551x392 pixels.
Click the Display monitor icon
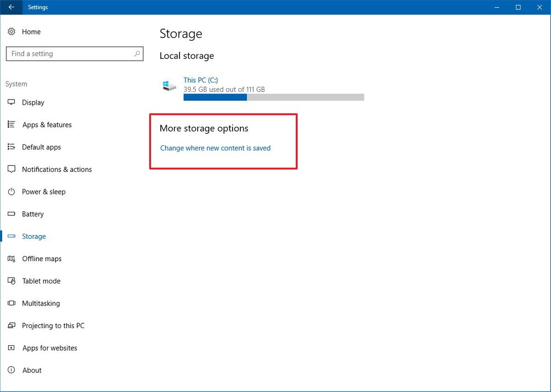click(11, 102)
